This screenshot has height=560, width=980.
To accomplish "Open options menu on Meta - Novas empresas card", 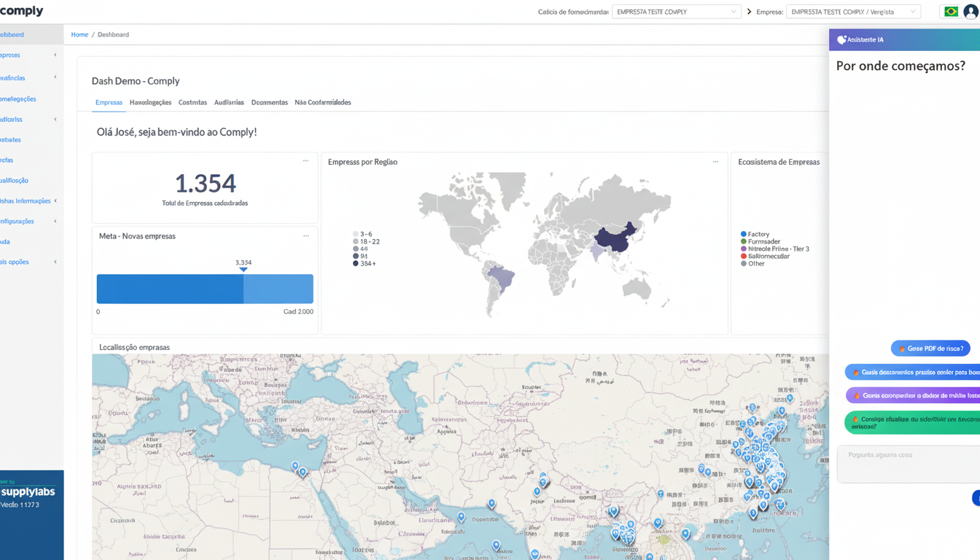I will 306,236.
